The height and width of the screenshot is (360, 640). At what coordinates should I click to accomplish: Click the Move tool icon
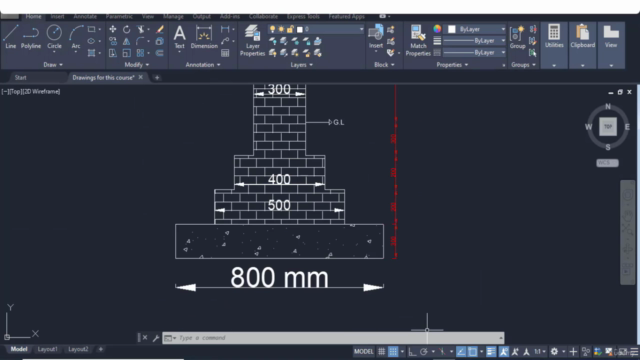pos(113,29)
